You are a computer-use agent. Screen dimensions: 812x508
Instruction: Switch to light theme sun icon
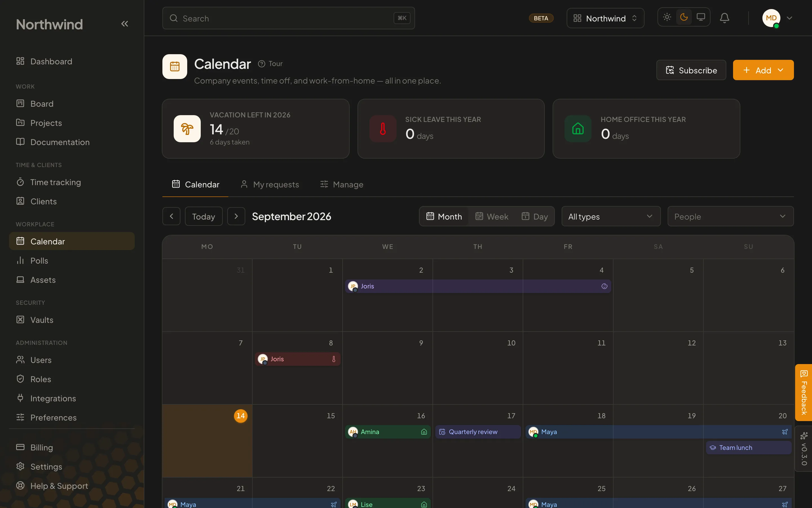click(x=667, y=17)
